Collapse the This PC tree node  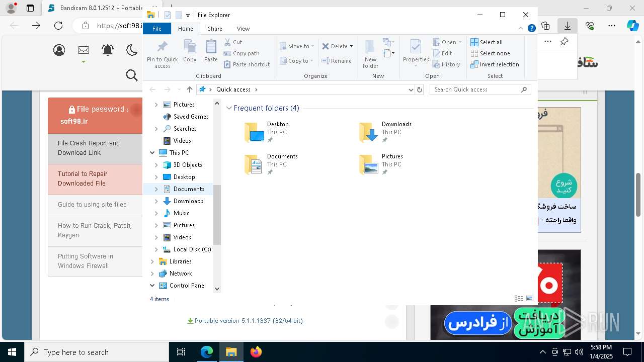pyautogui.click(x=152, y=153)
